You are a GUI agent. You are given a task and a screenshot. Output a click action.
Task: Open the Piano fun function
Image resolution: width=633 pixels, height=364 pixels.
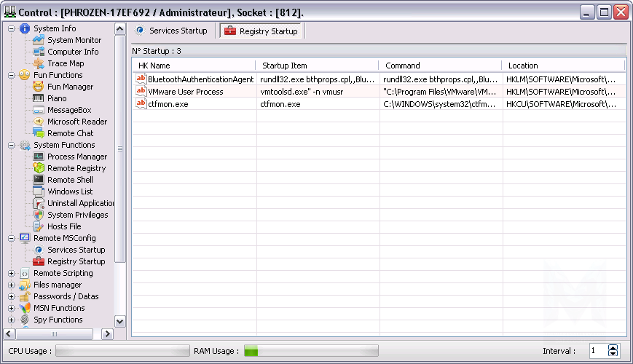[x=57, y=98]
